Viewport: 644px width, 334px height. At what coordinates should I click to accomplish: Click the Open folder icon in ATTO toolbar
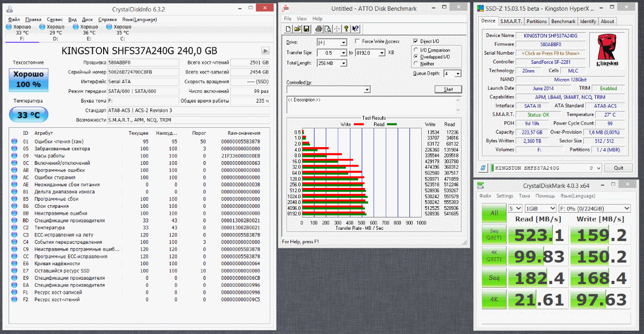click(297, 29)
